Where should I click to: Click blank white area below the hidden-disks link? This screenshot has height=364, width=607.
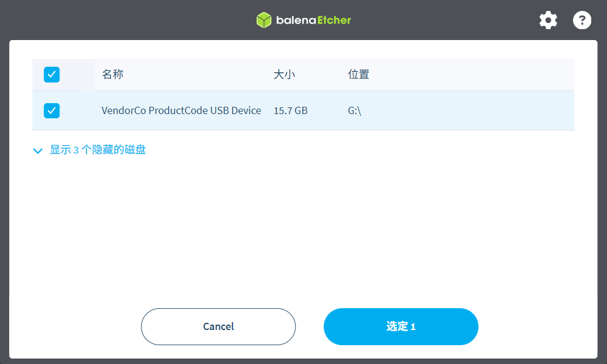click(303, 231)
